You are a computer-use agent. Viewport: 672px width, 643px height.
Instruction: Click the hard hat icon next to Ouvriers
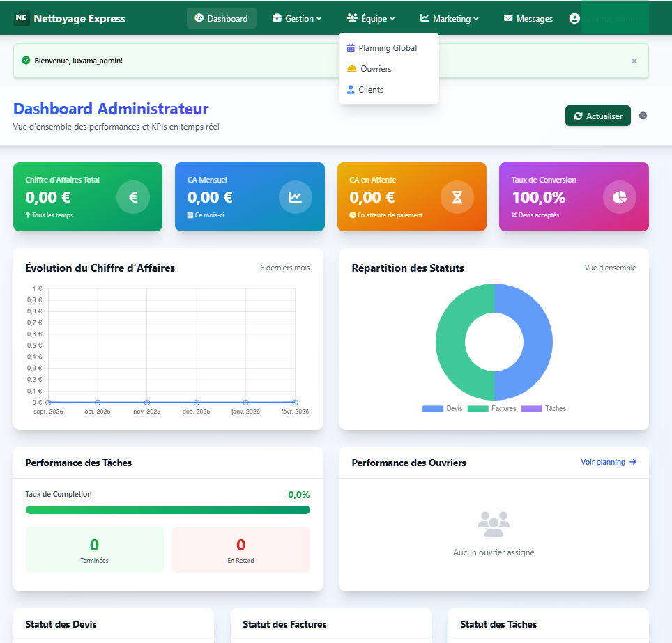pyautogui.click(x=351, y=68)
